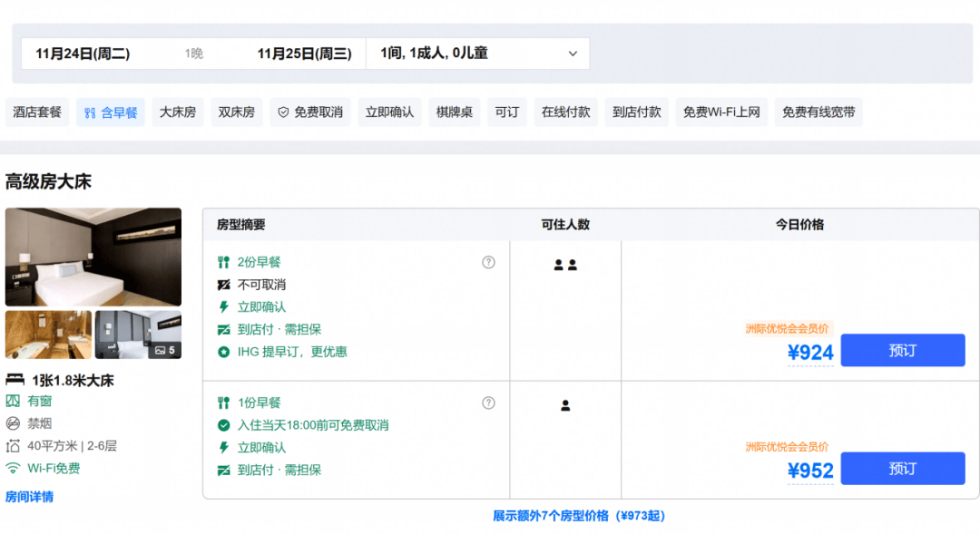The width and height of the screenshot is (980, 534).
Task: Enable the 在线付款 filter
Action: [x=565, y=112]
